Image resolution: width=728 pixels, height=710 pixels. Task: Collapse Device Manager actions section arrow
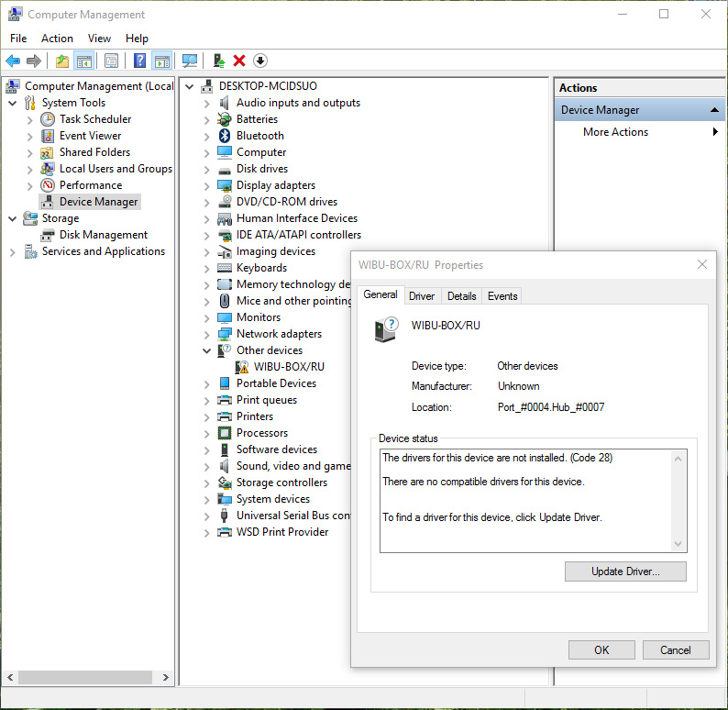tap(714, 110)
